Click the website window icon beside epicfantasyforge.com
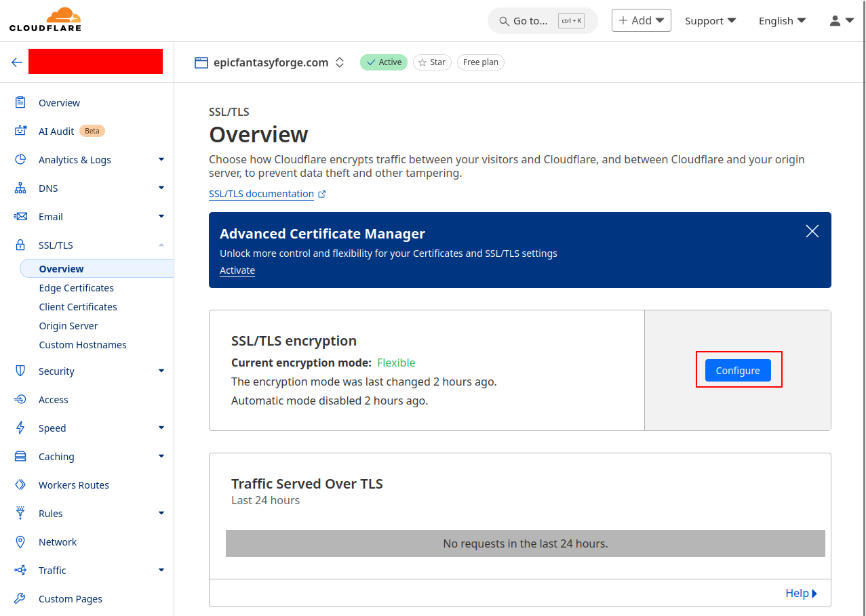This screenshot has width=866, height=616. click(x=201, y=62)
